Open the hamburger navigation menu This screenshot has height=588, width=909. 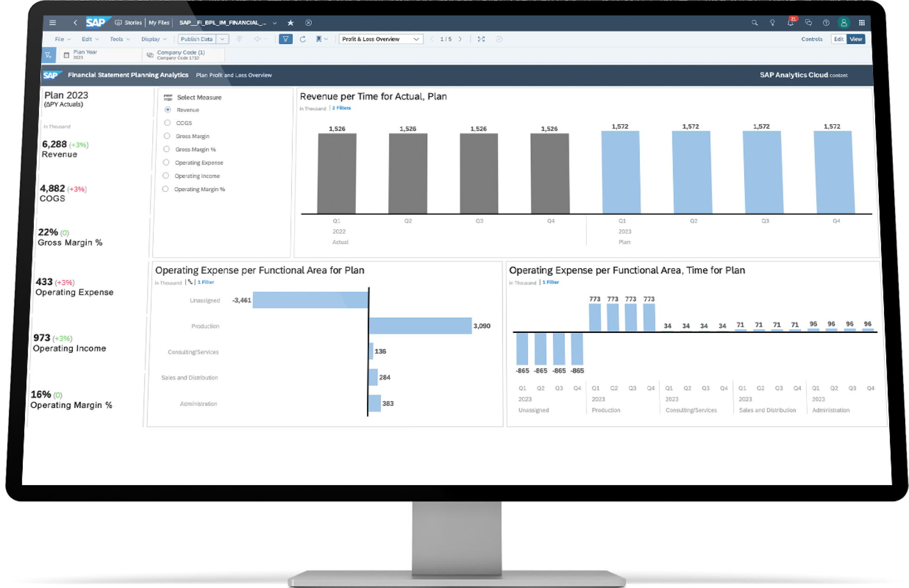52,22
